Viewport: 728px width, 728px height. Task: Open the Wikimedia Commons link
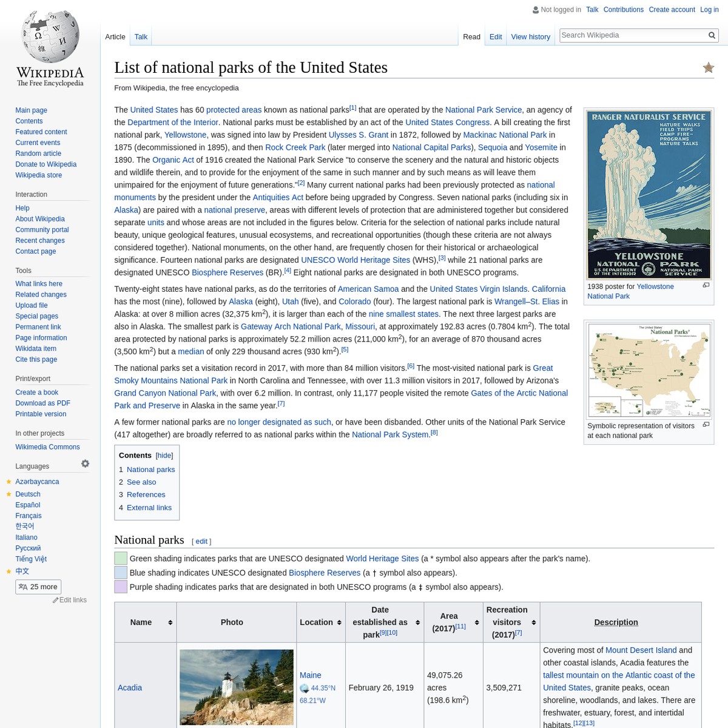pyautogui.click(x=47, y=447)
